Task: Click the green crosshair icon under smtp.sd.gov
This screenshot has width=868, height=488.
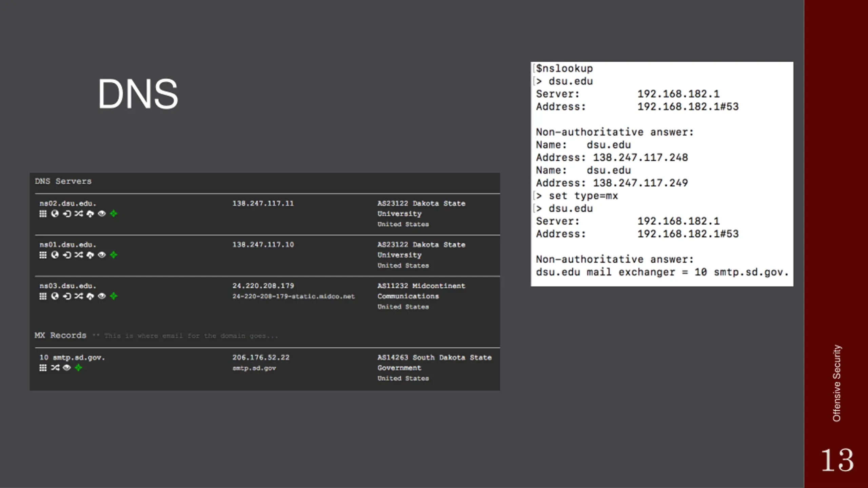Action: (78, 368)
